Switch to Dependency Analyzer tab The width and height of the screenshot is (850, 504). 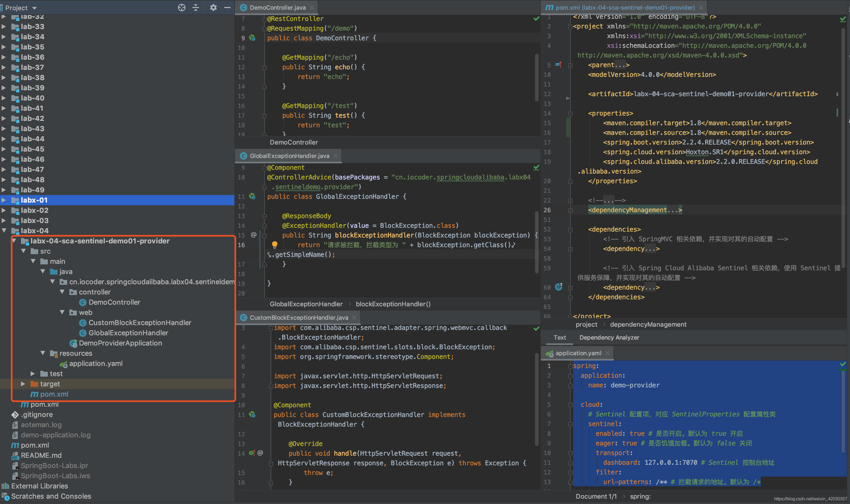pos(609,338)
